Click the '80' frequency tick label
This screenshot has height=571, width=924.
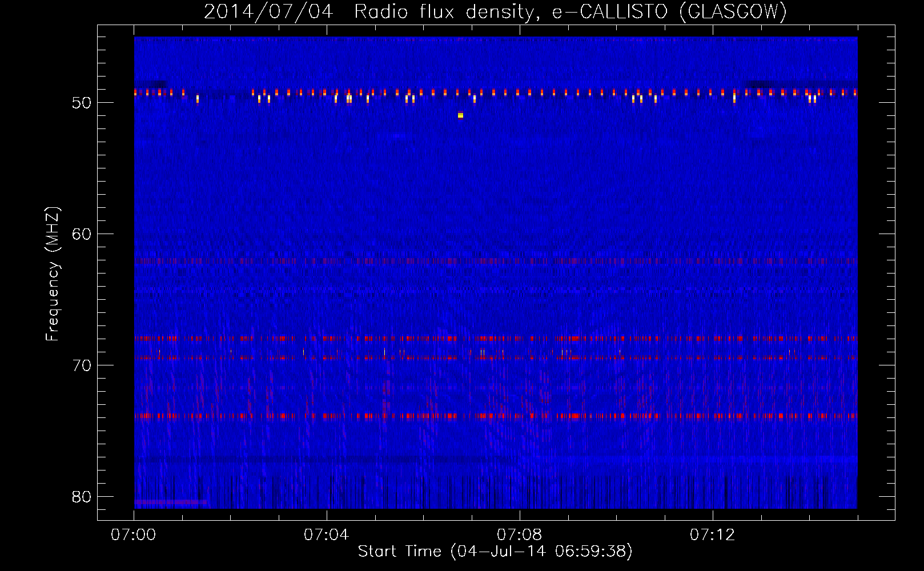(x=82, y=497)
